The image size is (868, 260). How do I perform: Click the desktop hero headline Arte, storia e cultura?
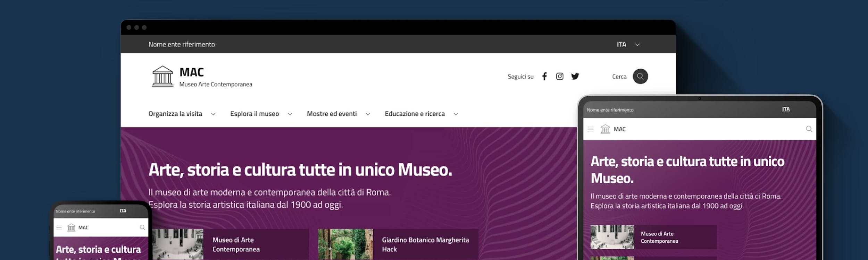[x=300, y=170]
